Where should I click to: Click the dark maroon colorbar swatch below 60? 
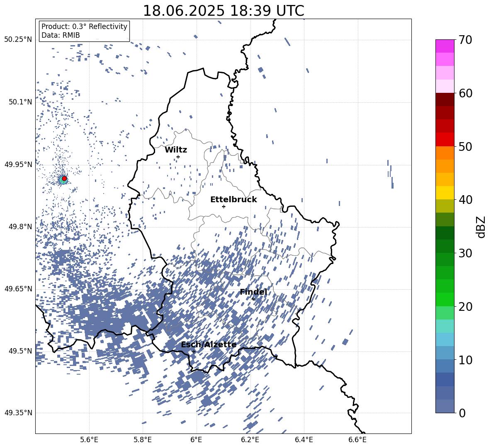(x=445, y=99)
